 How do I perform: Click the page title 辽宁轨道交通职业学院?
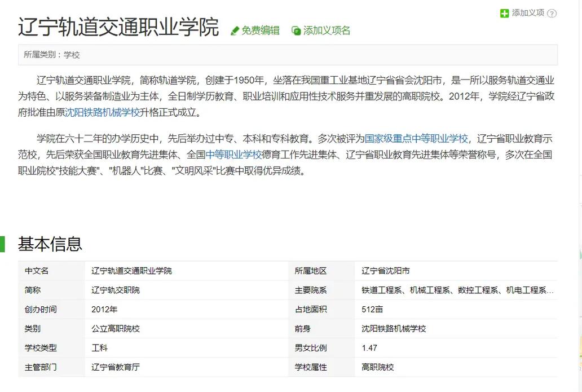point(118,27)
